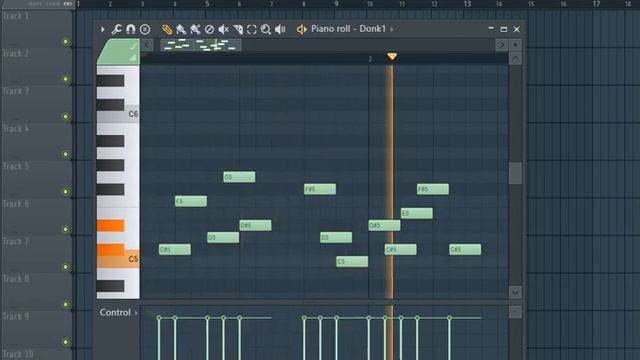Expand the arrow after Donk1 title

pos(392,29)
